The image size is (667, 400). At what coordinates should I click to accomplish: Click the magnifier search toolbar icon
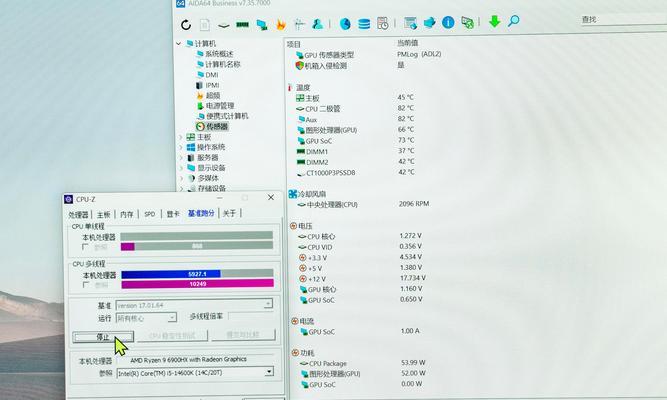514,21
